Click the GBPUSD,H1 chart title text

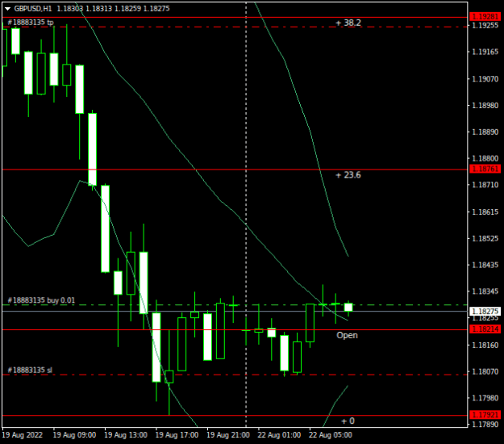point(33,9)
